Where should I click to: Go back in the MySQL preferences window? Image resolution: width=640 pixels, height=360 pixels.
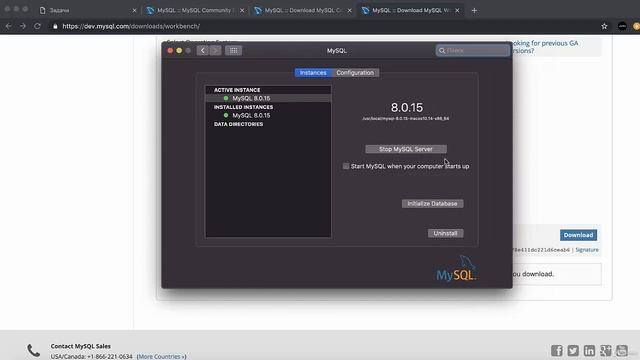202,51
